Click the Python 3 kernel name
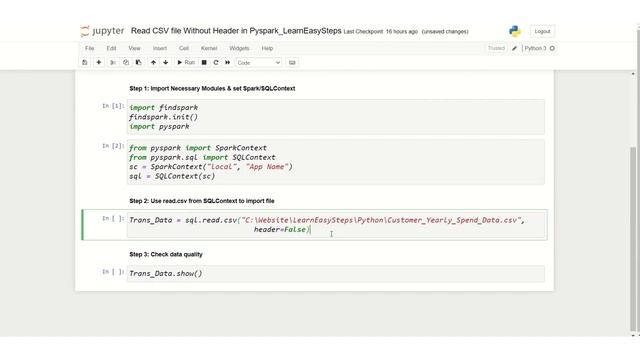640x360 pixels. point(535,48)
